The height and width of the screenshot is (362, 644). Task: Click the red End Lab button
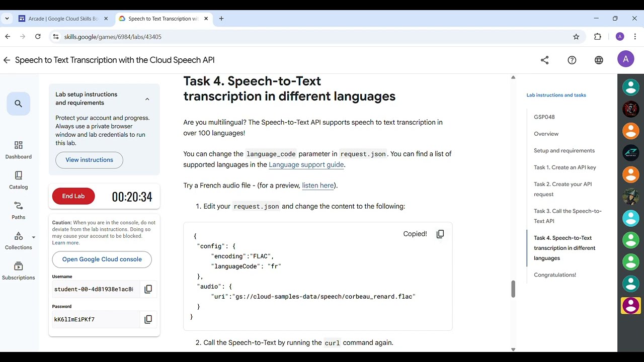pyautogui.click(x=73, y=196)
